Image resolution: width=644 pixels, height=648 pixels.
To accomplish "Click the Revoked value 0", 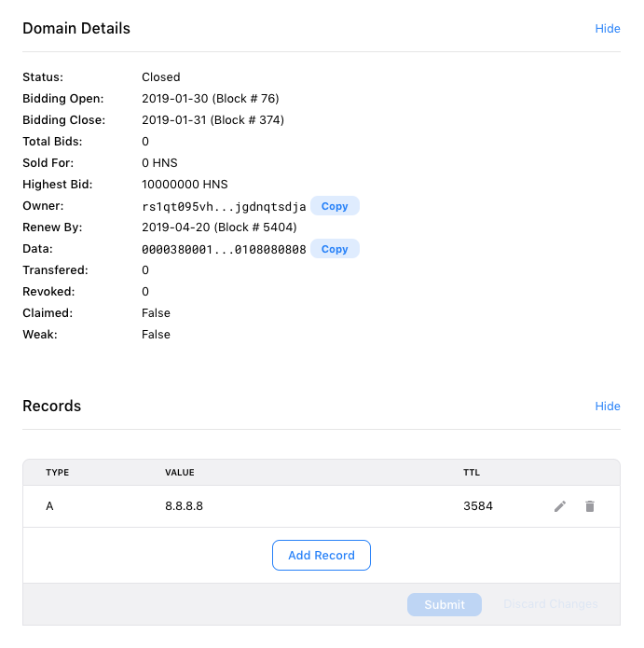I will pyautogui.click(x=145, y=292).
